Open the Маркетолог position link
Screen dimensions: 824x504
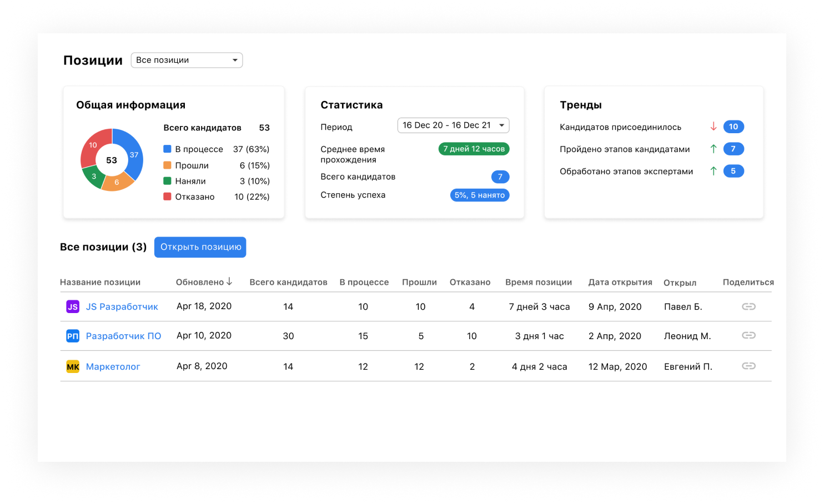point(113,366)
